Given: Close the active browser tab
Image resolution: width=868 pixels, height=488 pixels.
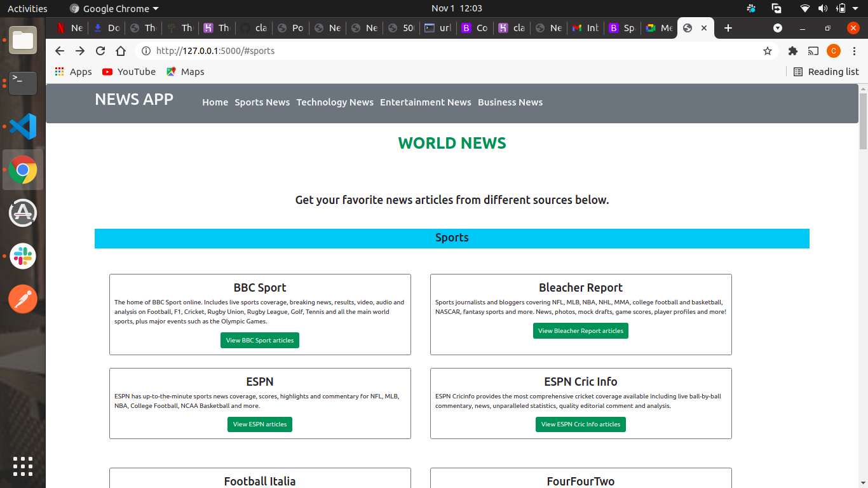Looking at the screenshot, I should [704, 28].
